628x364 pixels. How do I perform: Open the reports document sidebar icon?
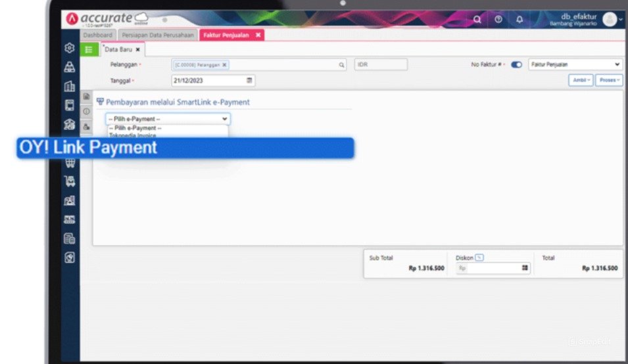coord(69,239)
